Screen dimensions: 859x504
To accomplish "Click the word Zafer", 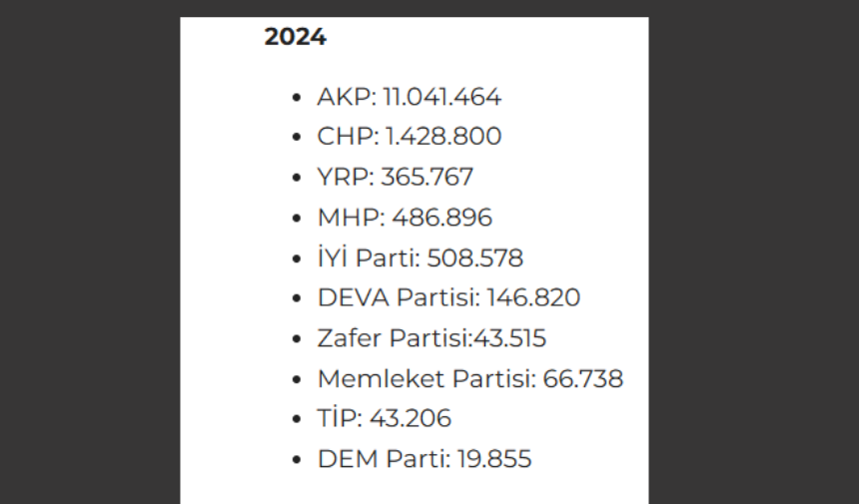I will coord(349,338).
